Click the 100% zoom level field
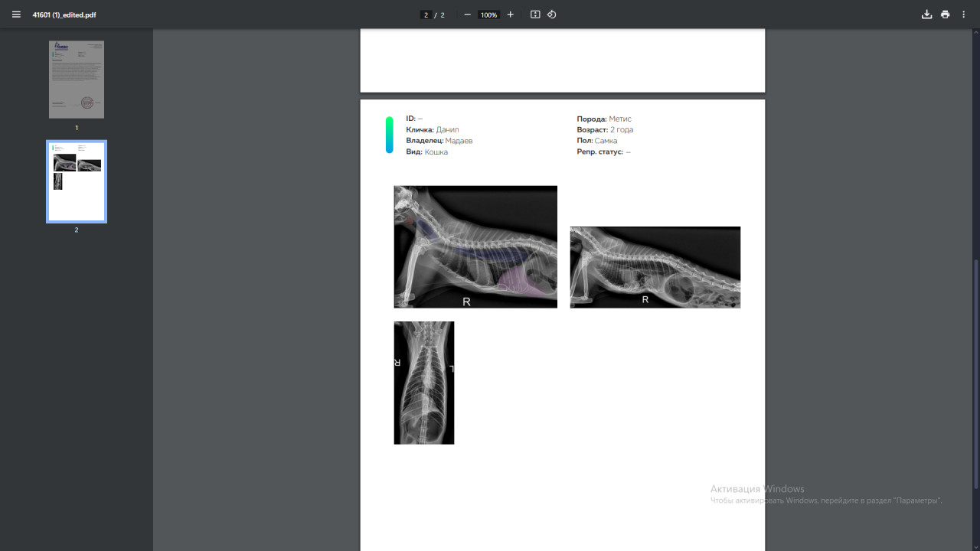The height and width of the screenshot is (551, 980). (x=488, y=15)
